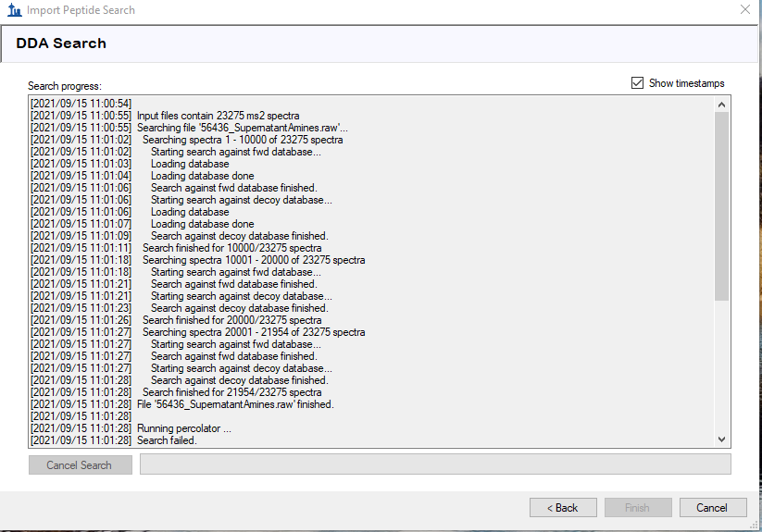Screen dimensions: 762x532
Task: Click the 'Searching file 56436_SupernatantAmines.raw' log entry
Action: [x=243, y=128]
